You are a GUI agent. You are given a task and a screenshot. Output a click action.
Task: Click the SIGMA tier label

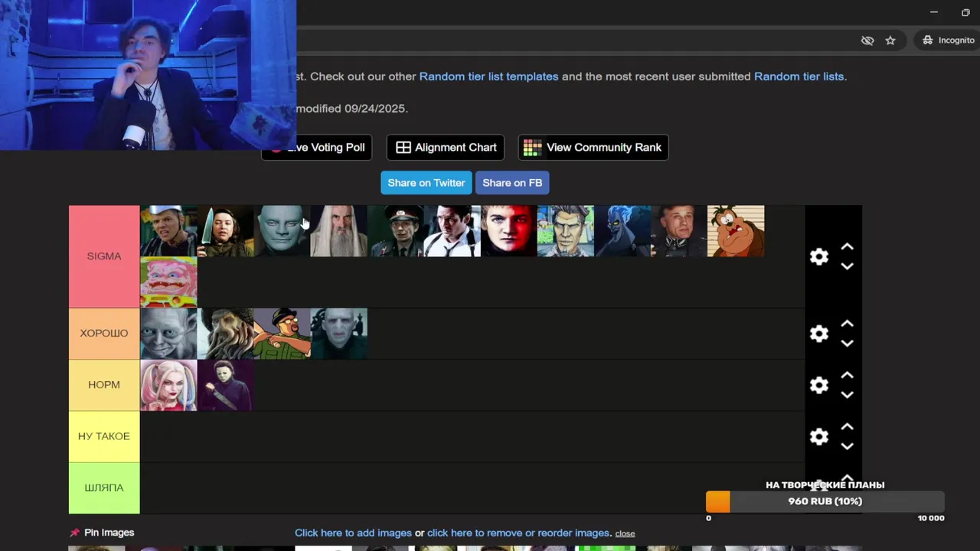click(104, 256)
